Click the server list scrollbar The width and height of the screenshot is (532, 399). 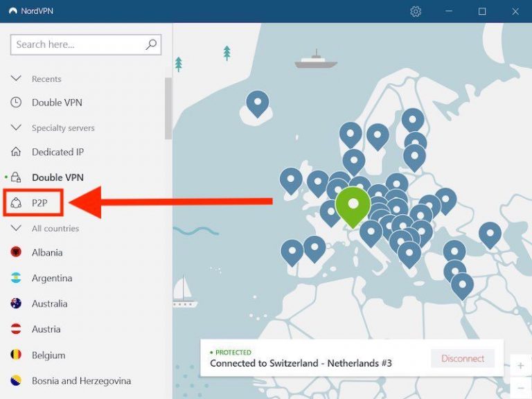coord(168,108)
